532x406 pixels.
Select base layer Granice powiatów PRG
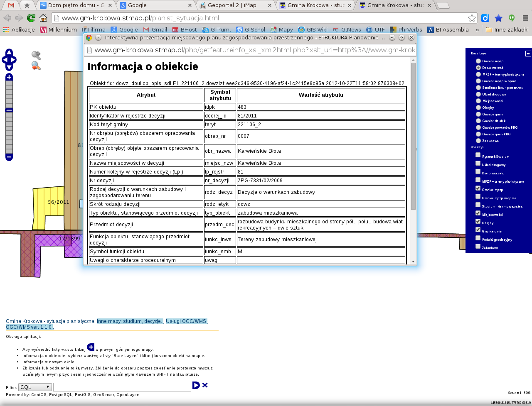click(x=478, y=127)
